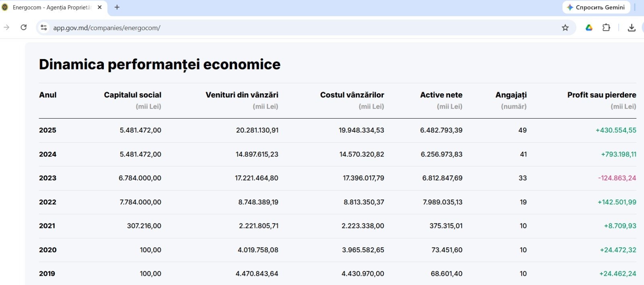
Task: Close the Energocom browser tab
Action: coord(100,7)
